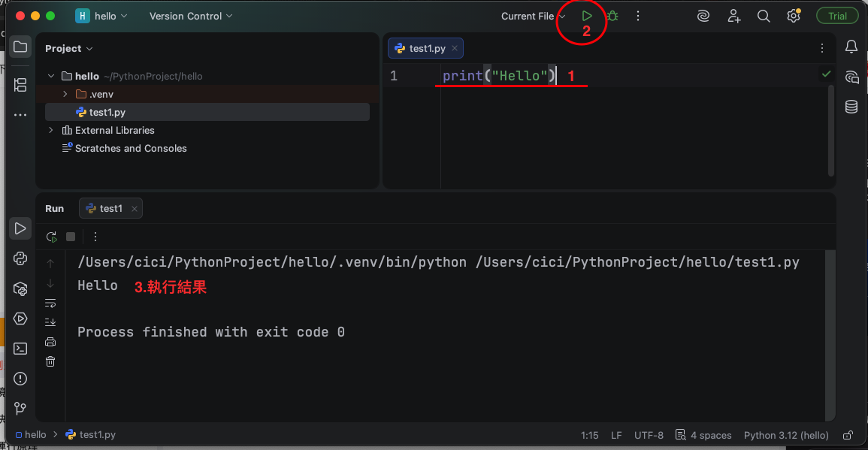Rerun test1 in Run panel
The image size is (868, 450).
[x=51, y=237]
